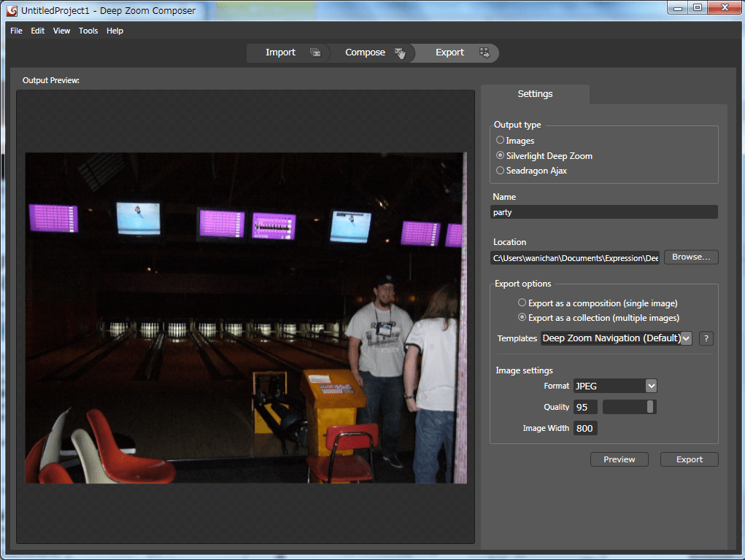Adjust the Quality slider
This screenshot has height=560, width=745.
[x=650, y=407]
